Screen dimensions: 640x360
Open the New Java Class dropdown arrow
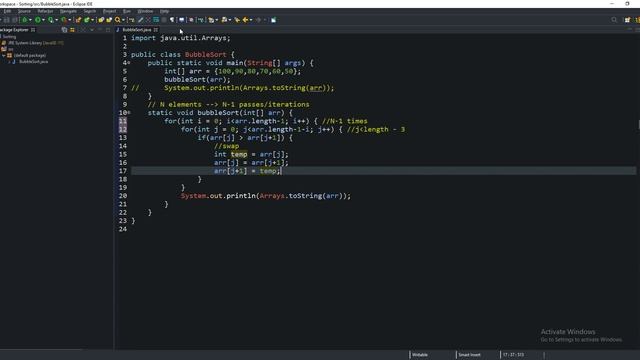92,20
